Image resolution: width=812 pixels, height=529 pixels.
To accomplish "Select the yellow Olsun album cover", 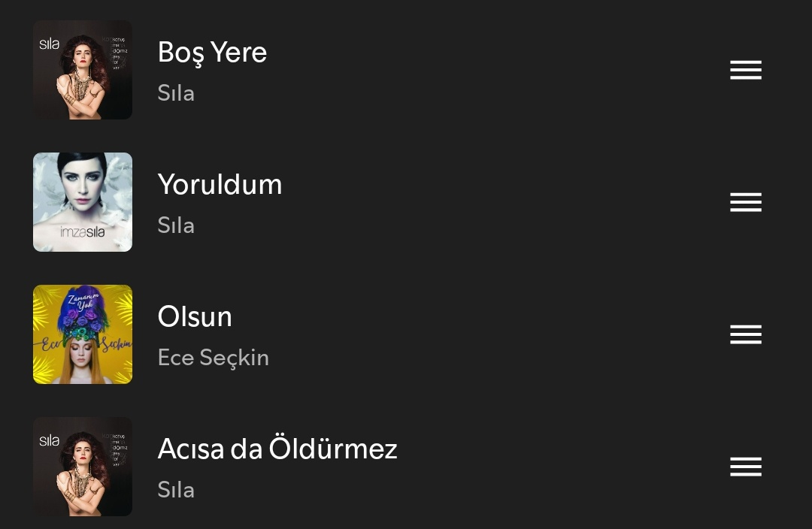I will point(83,334).
